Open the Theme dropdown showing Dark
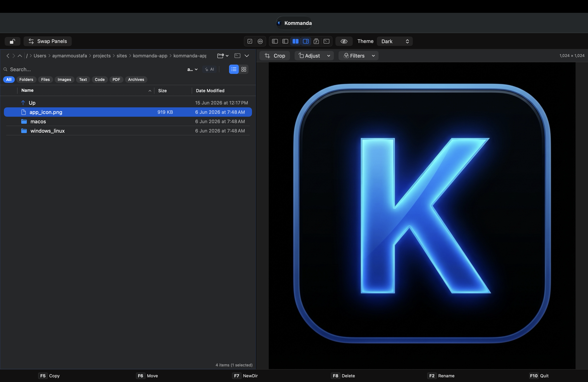588x382 pixels. (395, 41)
